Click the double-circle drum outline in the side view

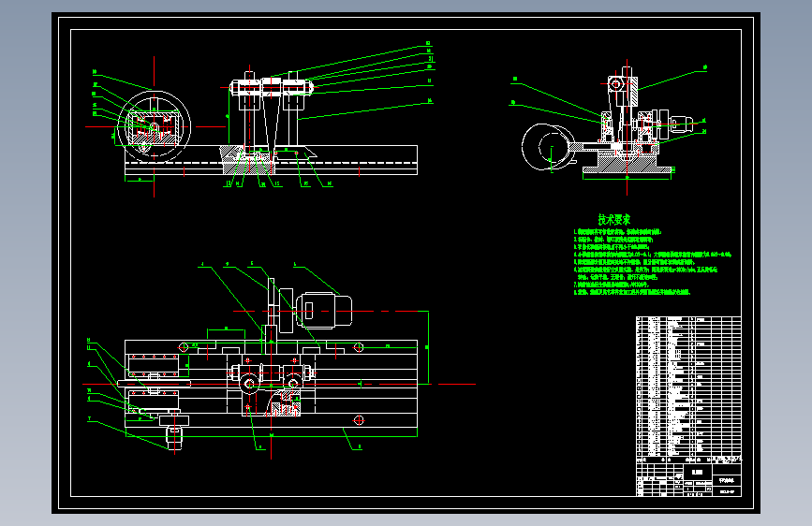tap(549, 147)
